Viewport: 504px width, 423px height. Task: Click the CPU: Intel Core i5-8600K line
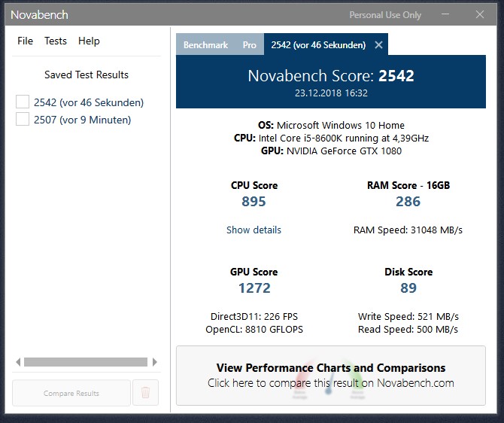(x=331, y=138)
